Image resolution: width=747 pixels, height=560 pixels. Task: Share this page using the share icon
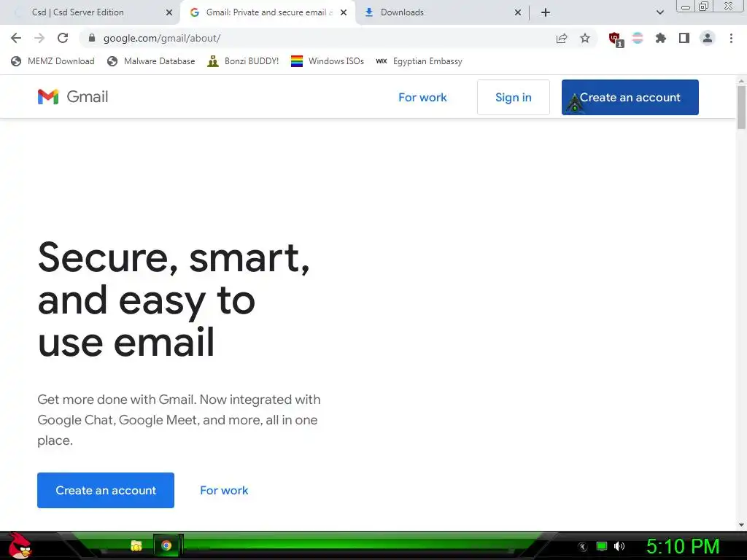point(562,38)
